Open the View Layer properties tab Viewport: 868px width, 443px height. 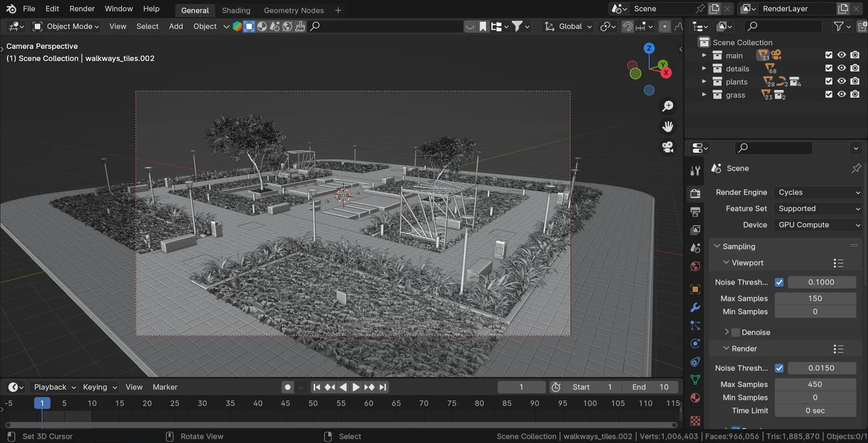point(695,230)
